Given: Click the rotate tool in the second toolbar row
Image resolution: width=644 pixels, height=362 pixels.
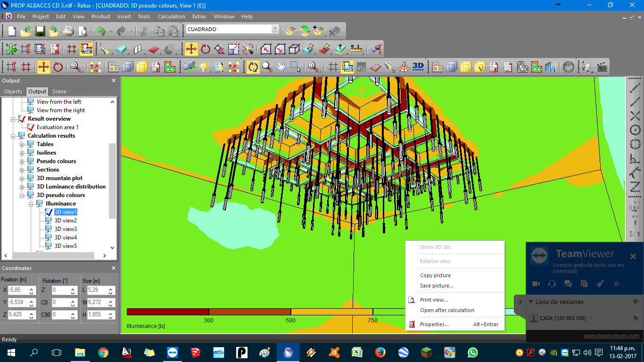Looking at the screenshot, I should (206, 49).
